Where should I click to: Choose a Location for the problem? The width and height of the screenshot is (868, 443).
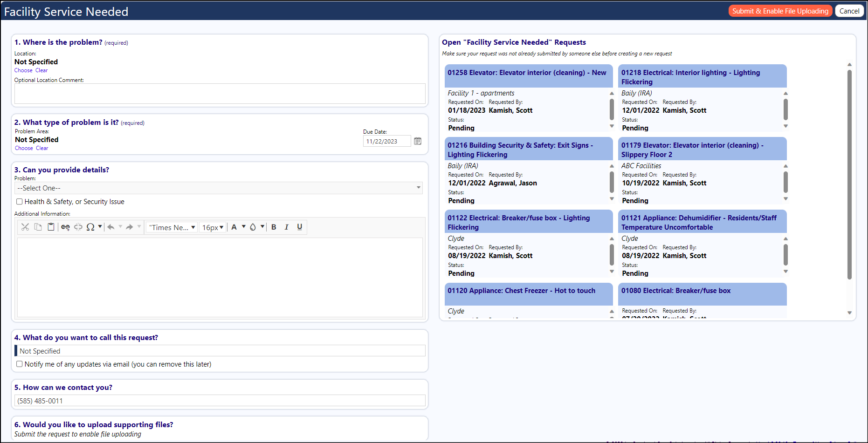click(x=23, y=70)
